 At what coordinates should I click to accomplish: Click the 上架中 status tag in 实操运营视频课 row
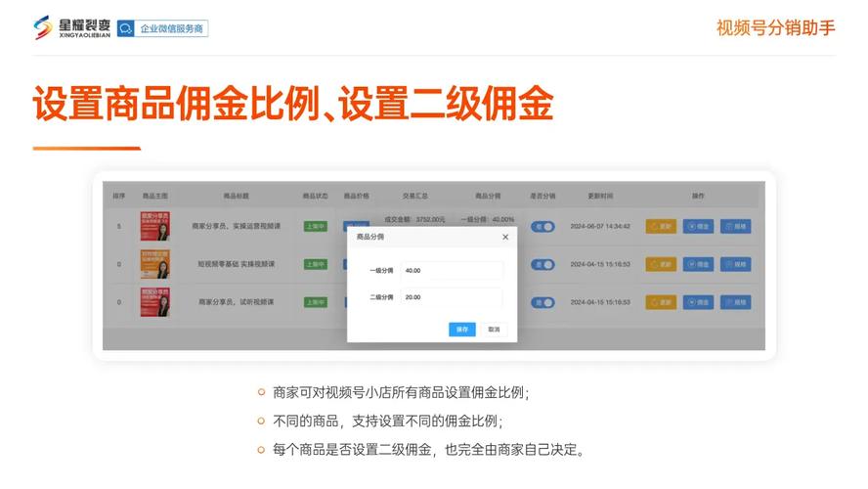(x=316, y=227)
